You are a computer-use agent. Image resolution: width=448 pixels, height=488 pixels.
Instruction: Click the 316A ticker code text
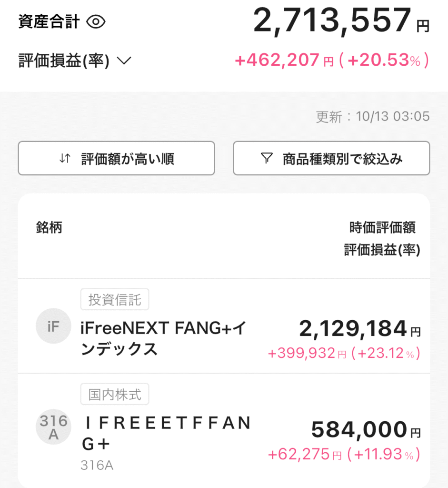tap(98, 465)
